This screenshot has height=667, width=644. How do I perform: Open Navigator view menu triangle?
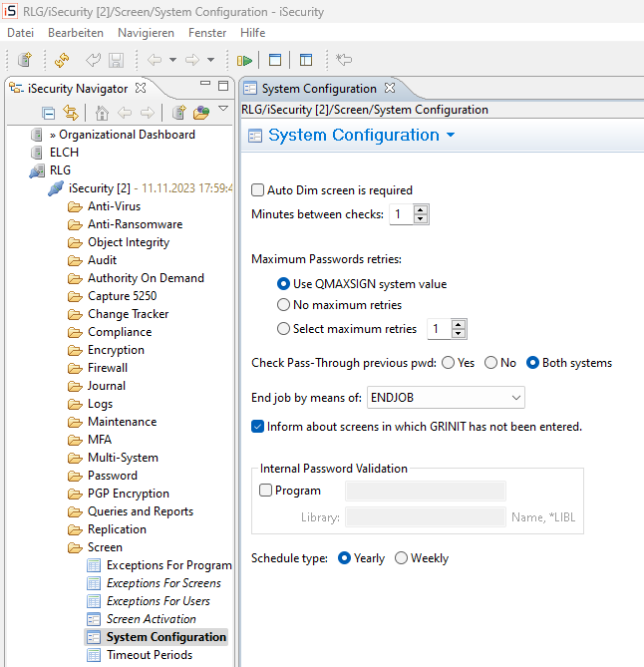coord(223,109)
